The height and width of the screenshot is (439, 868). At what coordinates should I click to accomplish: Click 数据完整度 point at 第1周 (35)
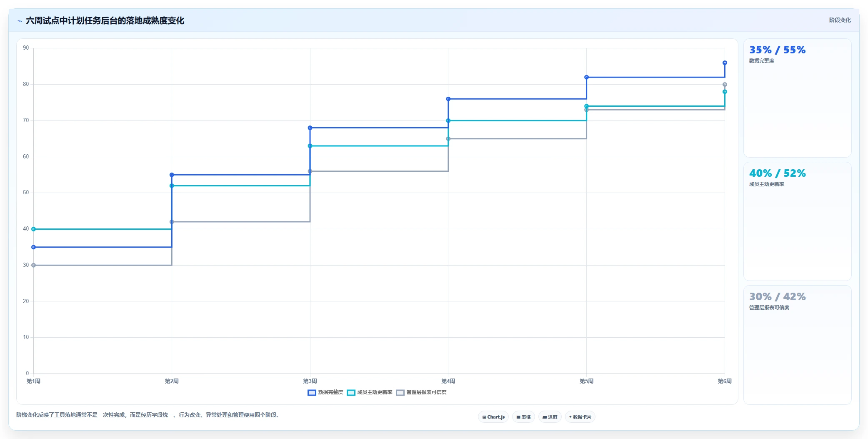click(x=34, y=247)
